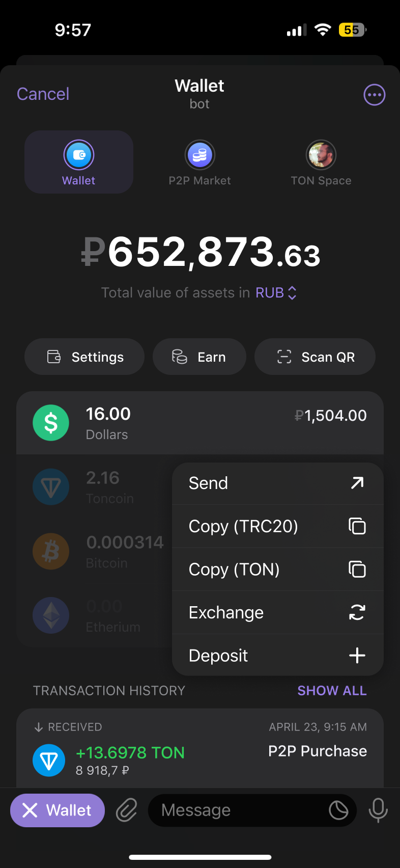
Task: Choose Send from the context menu
Action: tap(277, 483)
